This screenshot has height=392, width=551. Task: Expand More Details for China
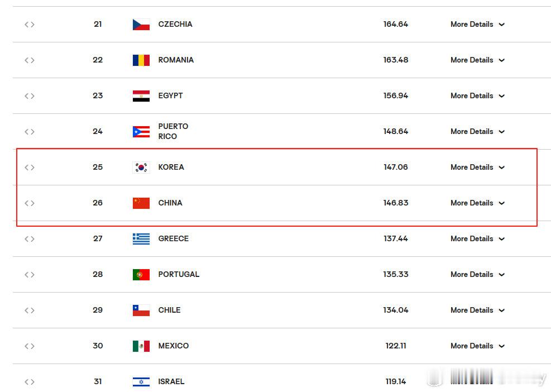pos(477,203)
